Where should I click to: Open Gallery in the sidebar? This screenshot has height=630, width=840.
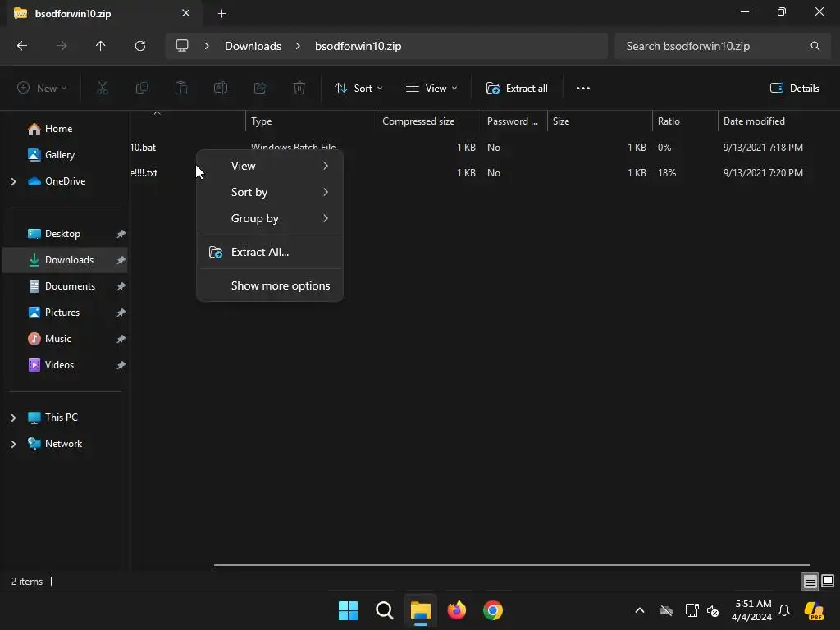59,155
